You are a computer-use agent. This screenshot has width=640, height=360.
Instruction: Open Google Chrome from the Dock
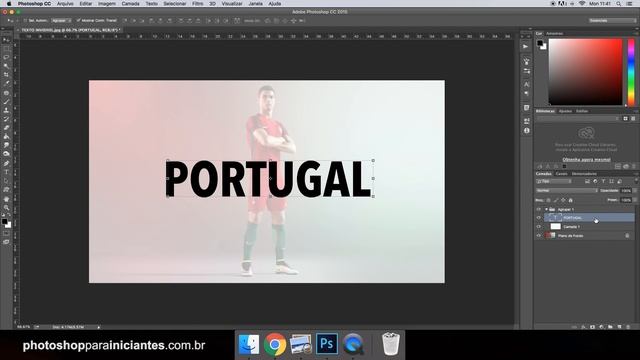tap(275, 344)
